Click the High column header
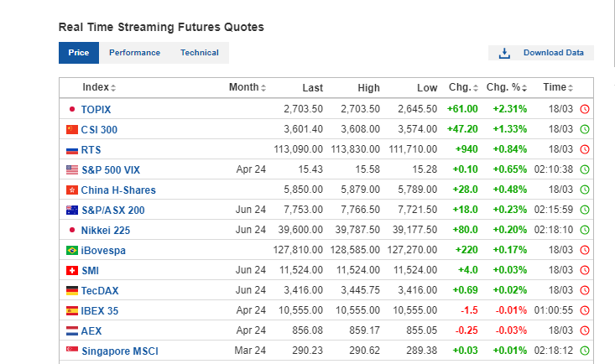 click(x=368, y=88)
